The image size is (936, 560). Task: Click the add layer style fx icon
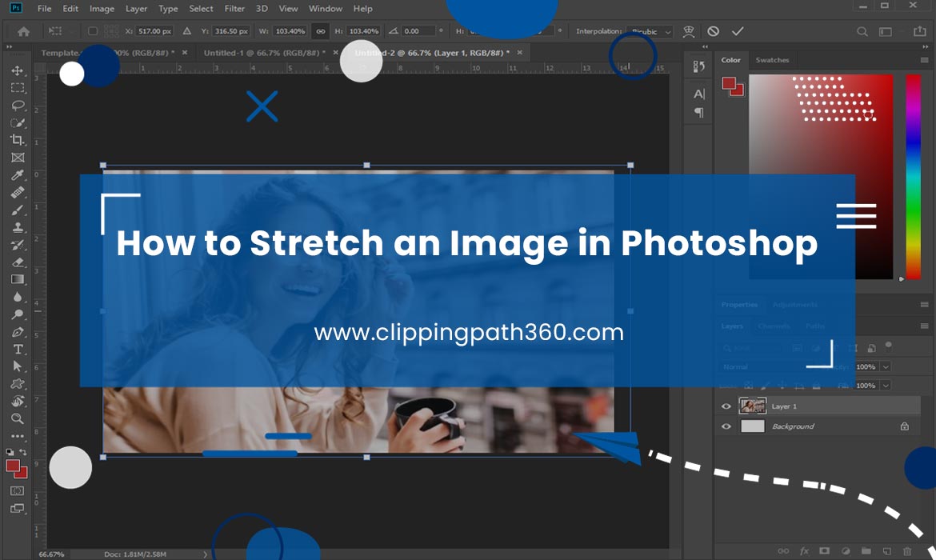804,551
